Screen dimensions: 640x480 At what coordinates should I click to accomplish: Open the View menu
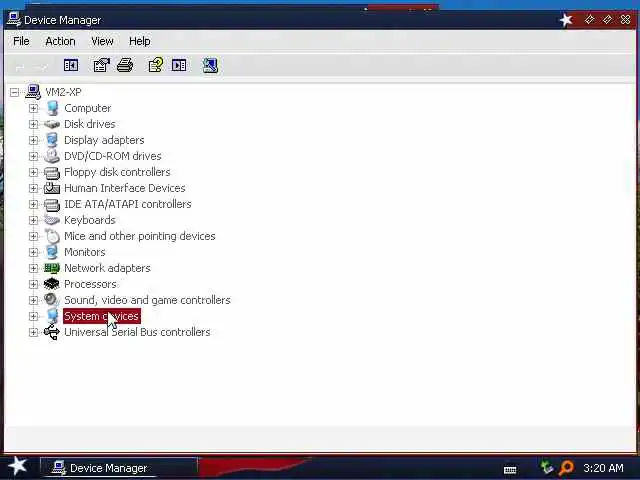pos(102,41)
